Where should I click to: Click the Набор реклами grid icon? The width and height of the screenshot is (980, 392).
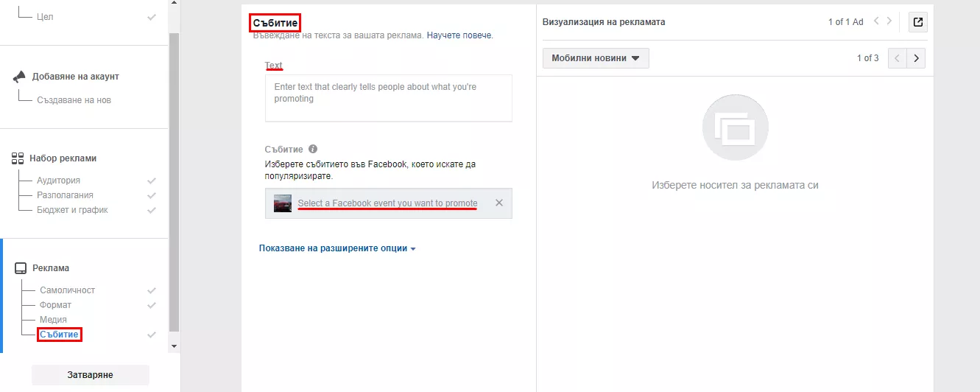click(18, 158)
